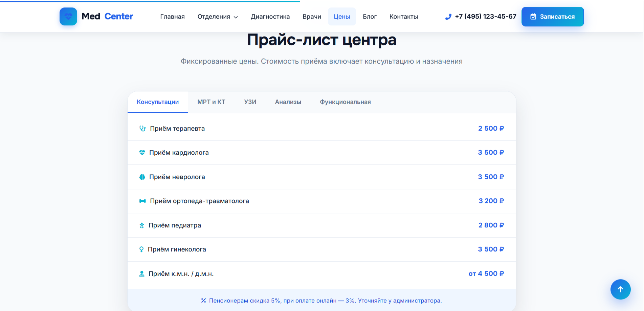This screenshot has height=311, width=644.
Task: Click the Приём невролога row text
Action: [x=177, y=177]
